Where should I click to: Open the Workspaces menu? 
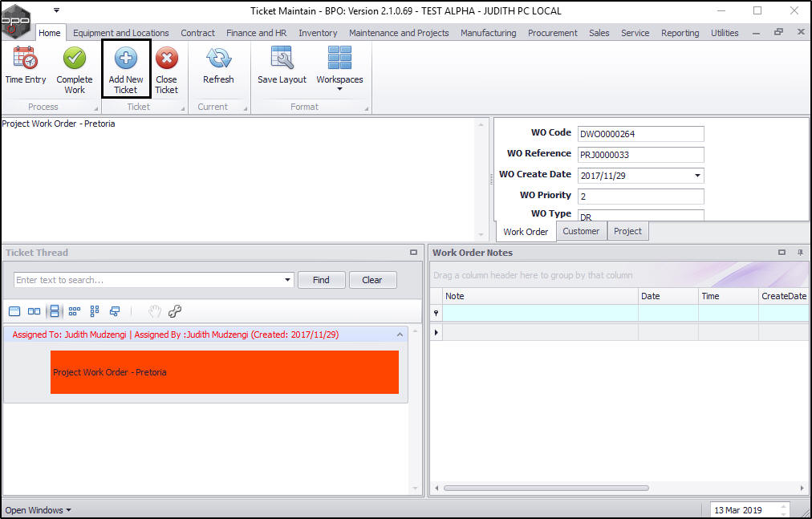339,68
